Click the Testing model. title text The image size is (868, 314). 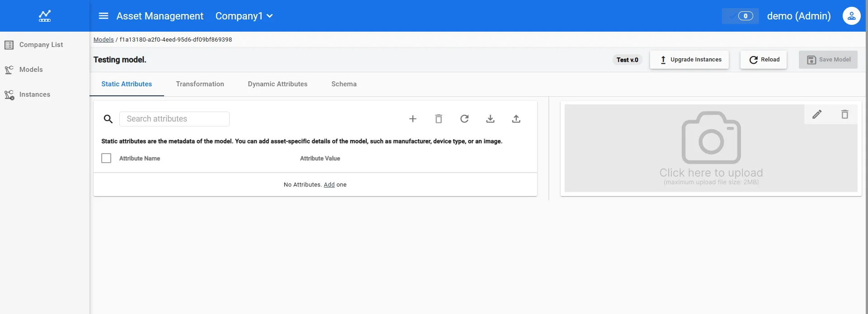(120, 60)
